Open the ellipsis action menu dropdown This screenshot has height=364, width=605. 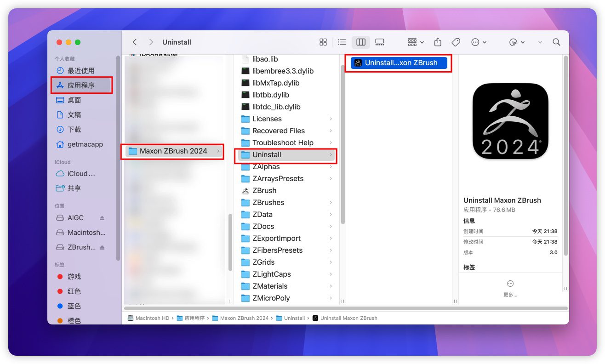pos(479,42)
